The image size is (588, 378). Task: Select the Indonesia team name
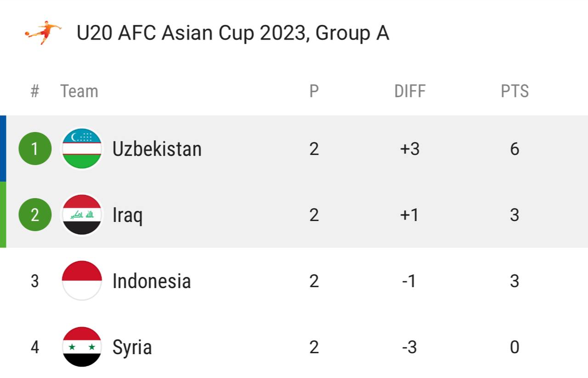tap(152, 281)
